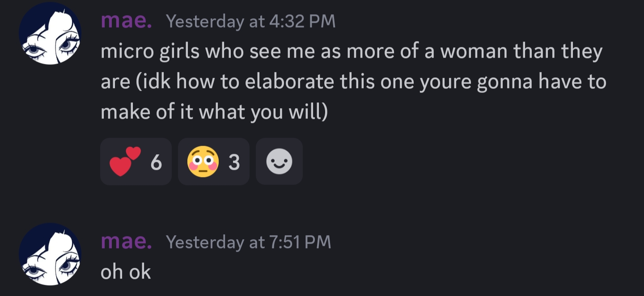This screenshot has width=644, height=296.
Task: Click the number 3 in flushed reaction
Action: pyautogui.click(x=234, y=162)
